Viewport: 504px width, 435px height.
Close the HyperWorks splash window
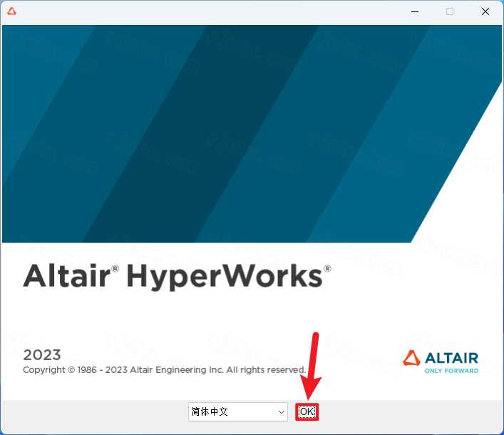[485, 11]
